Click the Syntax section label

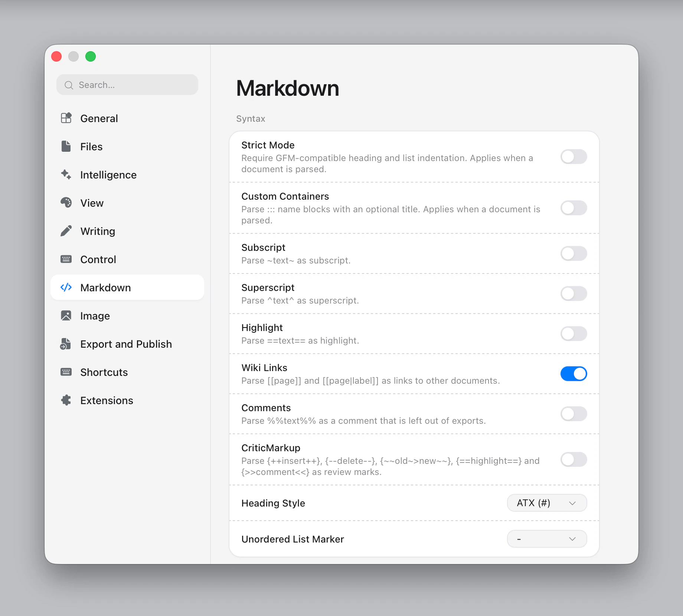tap(251, 119)
